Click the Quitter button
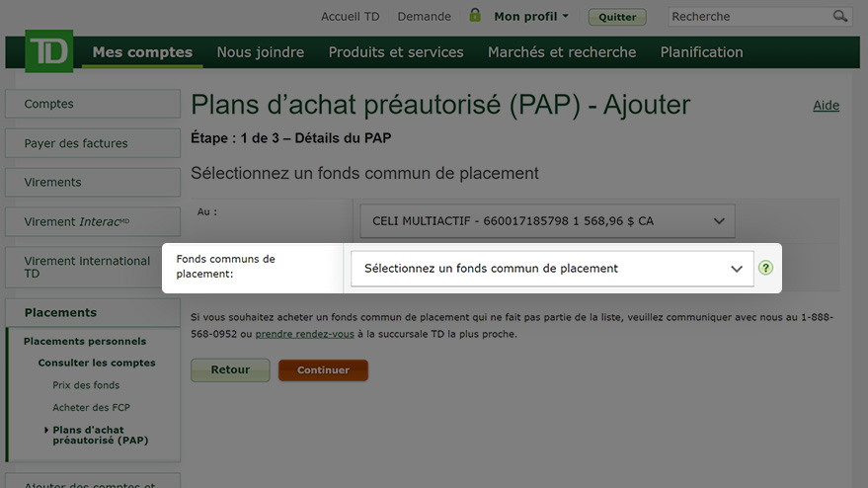Image resolution: width=868 pixels, height=488 pixels. click(x=617, y=17)
